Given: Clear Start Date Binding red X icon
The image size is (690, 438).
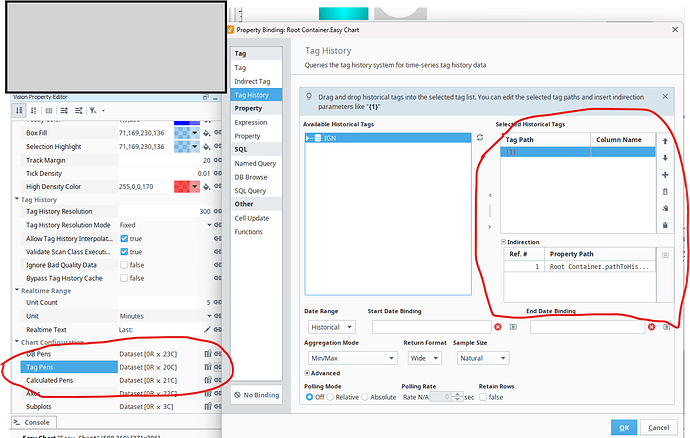Looking at the screenshot, I should pos(498,327).
